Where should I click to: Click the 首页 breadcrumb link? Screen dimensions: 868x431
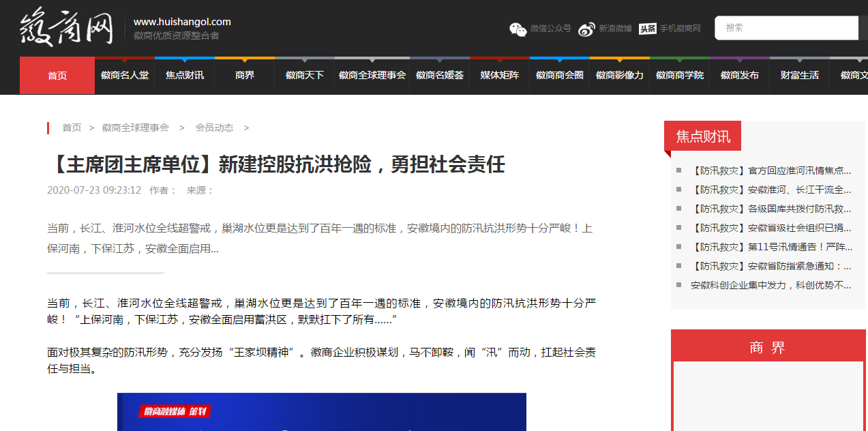pyautogui.click(x=72, y=128)
